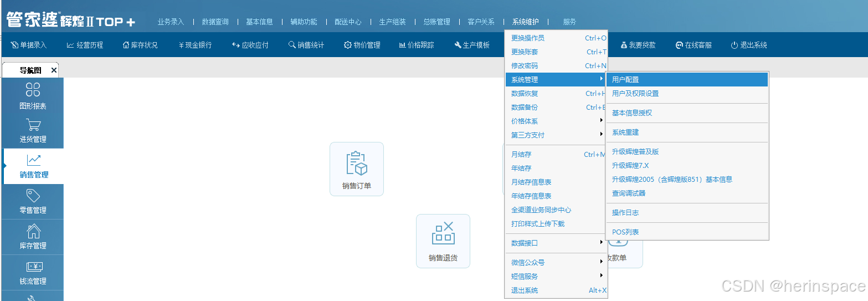Choose 退出系统 in dropdown menu
Viewport: 868px width, 301px height.
coord(556,290)
